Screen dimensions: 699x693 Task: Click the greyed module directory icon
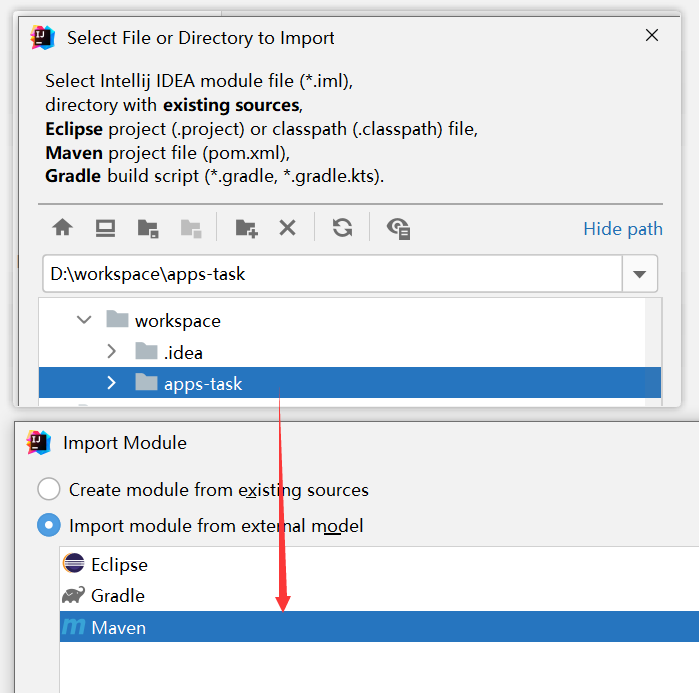pyautogui.click(x=191, y=228)
